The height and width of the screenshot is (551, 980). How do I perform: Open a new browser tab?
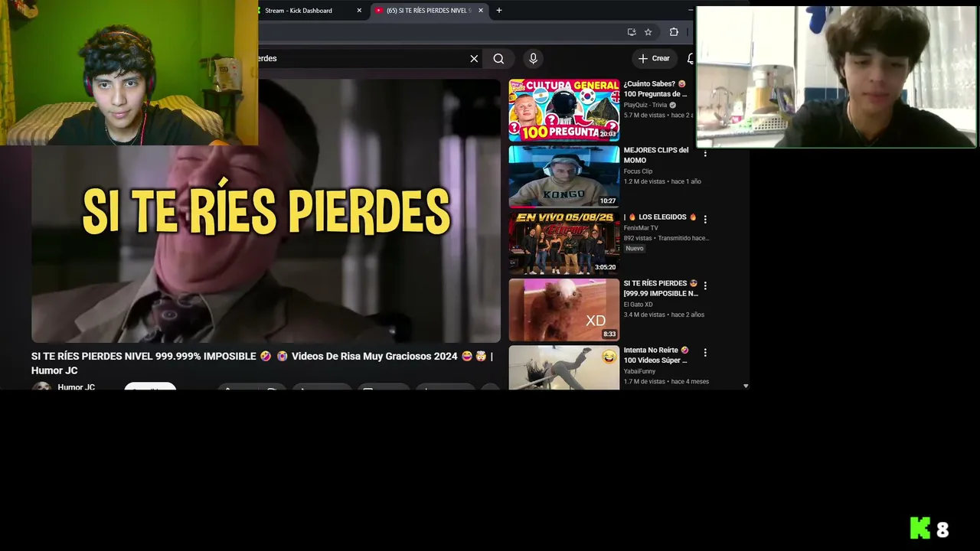(499, 11)
